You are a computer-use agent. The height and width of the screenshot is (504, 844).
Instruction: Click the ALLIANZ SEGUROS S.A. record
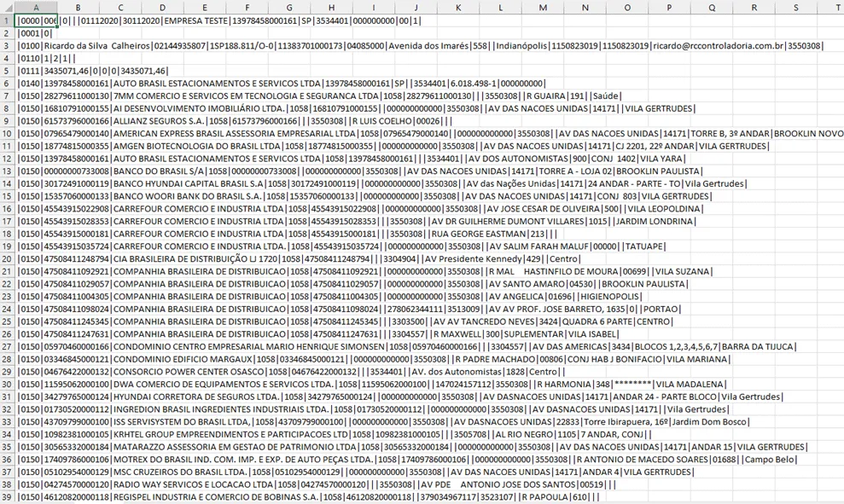[x=235, y=121]
